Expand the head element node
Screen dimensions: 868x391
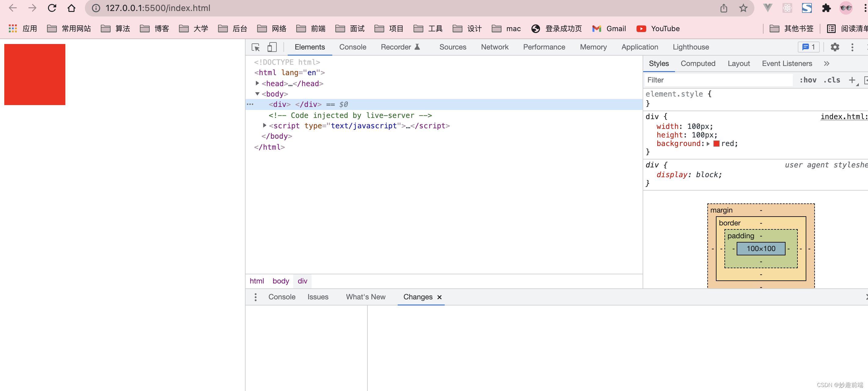coord(257,83)
